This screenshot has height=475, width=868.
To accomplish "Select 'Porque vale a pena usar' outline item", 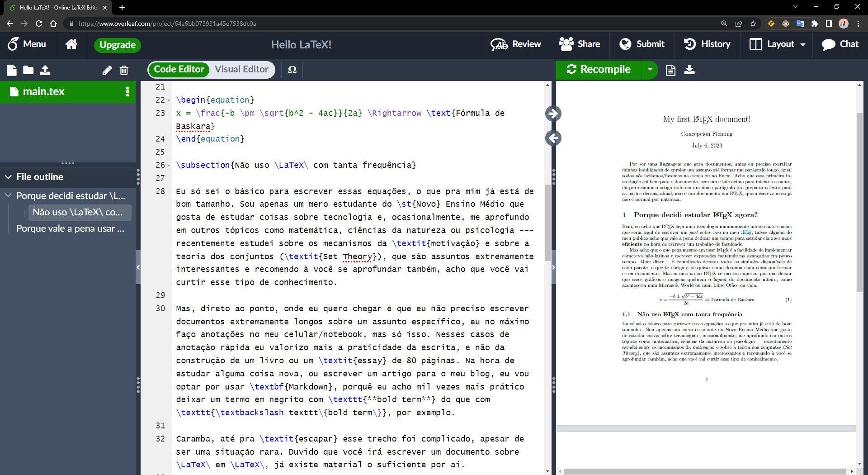I will tap(71, 228).
